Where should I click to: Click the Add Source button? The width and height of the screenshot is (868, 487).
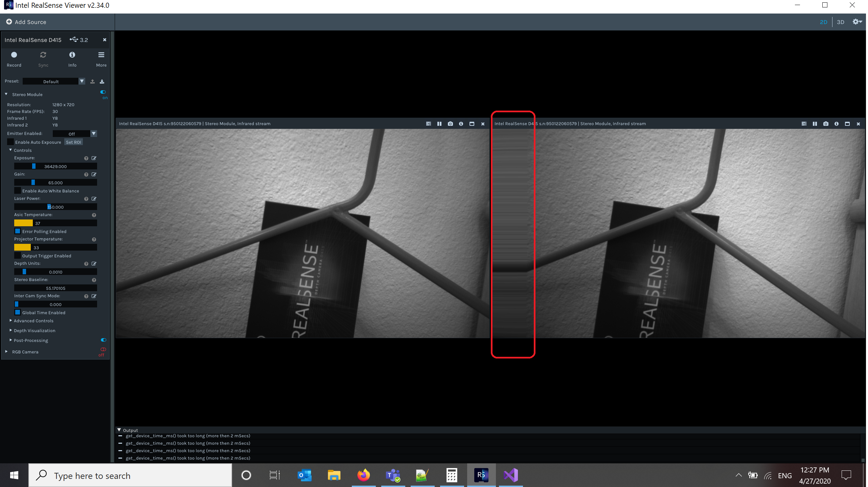(x=26, y=22)
